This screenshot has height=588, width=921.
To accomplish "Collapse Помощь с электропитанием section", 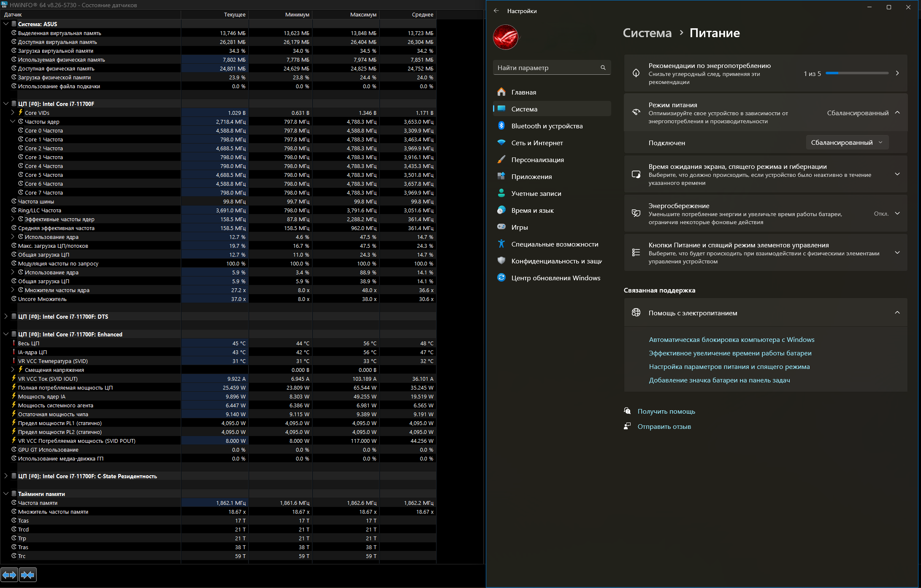I will 897,313.
